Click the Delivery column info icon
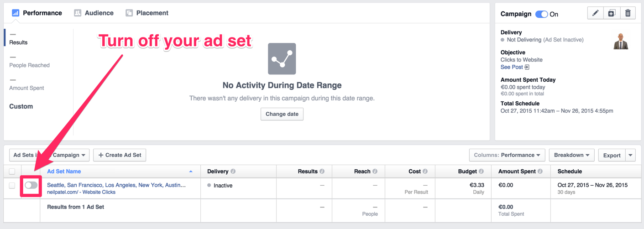This screenshot has height=229, width=644. tap(233, 172)
